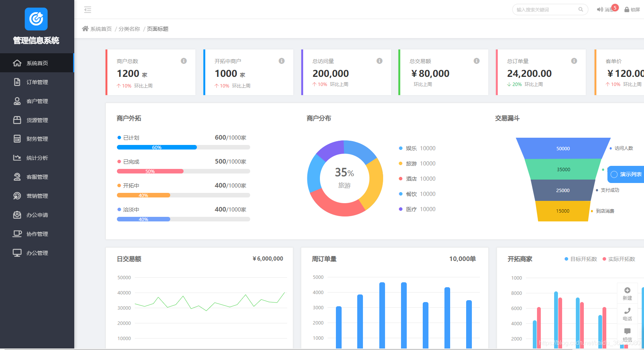Click the 办公申请 mail icon
644x350 pixels.
(17, 215)
